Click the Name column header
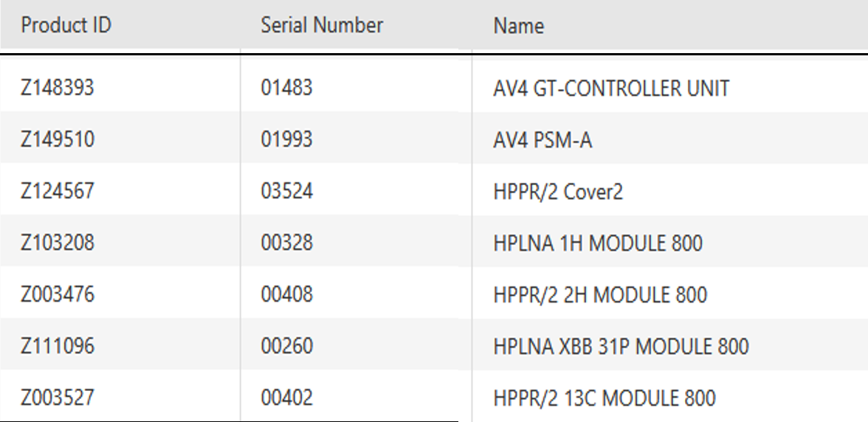The width and height of the screenshot is (868, 422). [x=519, y=27]
